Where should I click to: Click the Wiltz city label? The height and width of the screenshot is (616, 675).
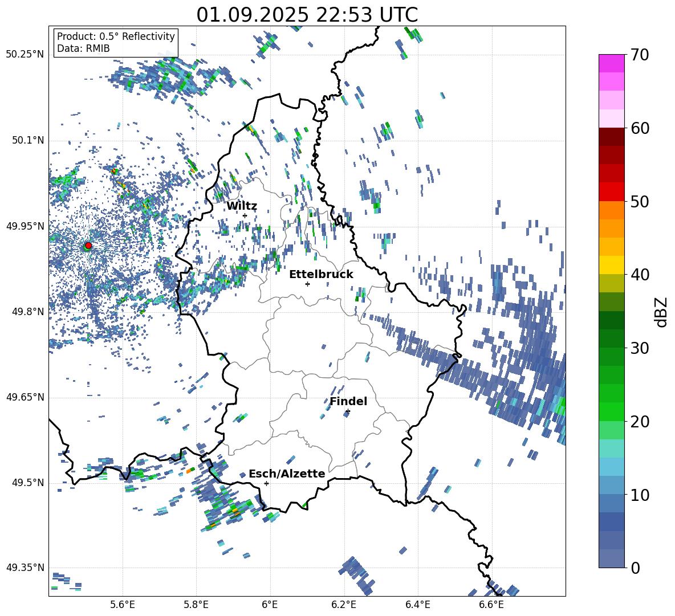pos(242,206)
